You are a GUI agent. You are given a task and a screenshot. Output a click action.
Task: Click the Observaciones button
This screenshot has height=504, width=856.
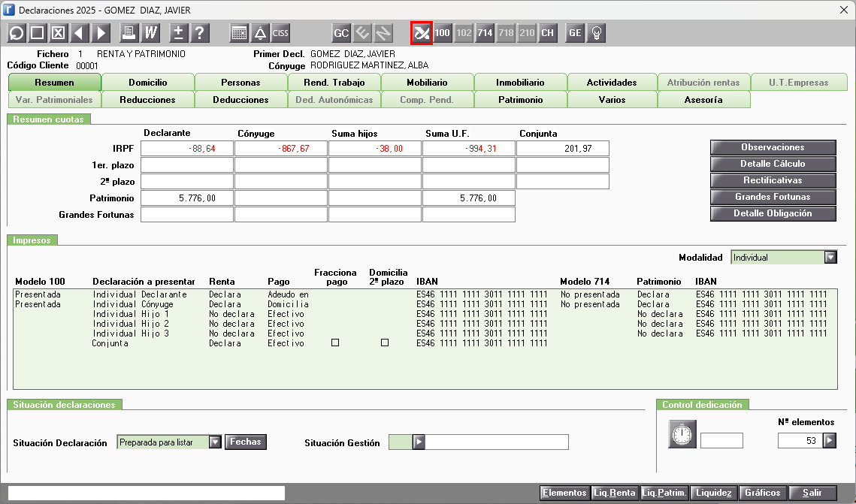tap(773, 147)
